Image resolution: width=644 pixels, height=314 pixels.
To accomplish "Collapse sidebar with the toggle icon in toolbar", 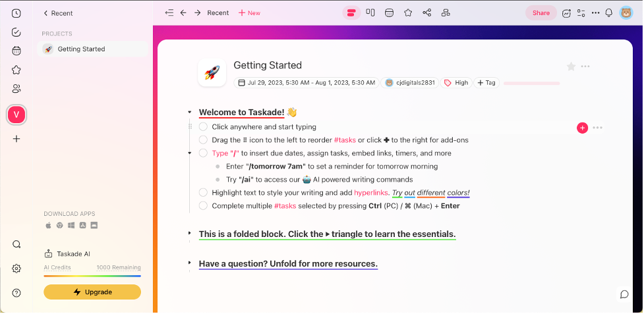I will click(169, 13).
